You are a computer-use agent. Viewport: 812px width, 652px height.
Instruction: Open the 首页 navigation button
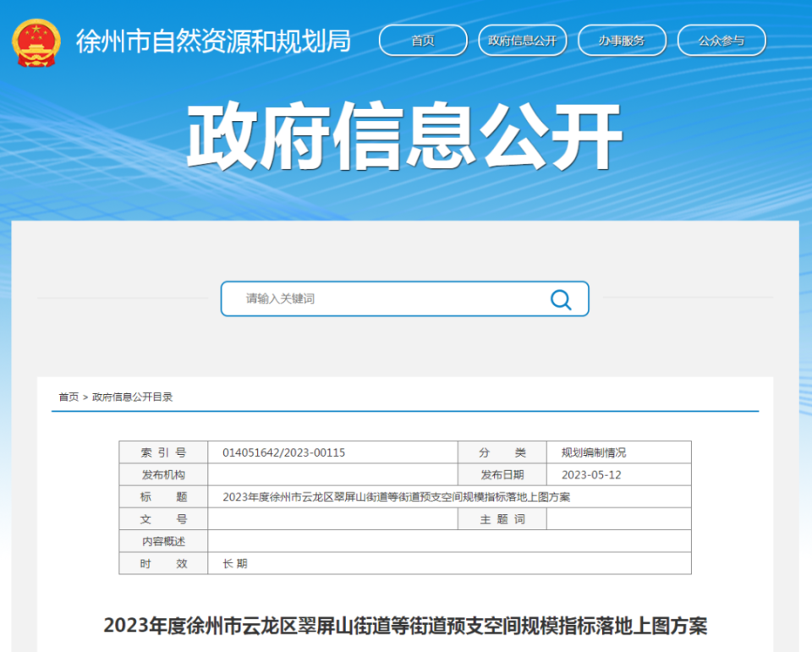[423, 40]
